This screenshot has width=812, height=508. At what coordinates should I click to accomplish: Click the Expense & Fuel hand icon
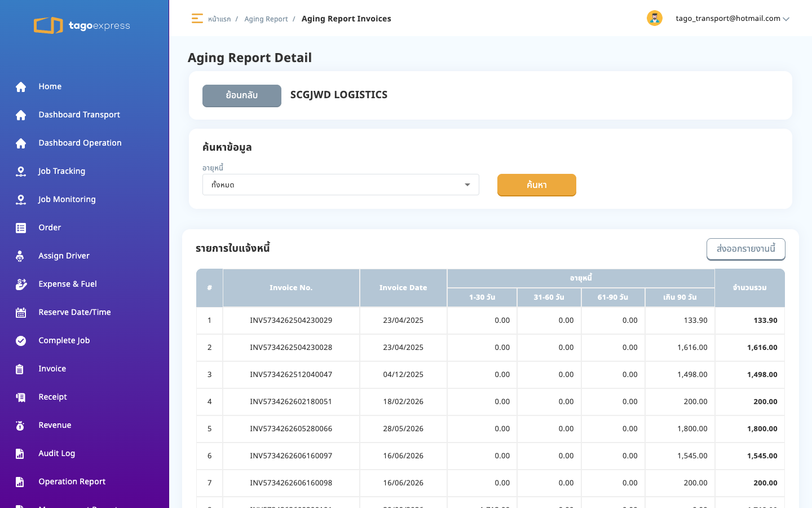tap(21, 284)
